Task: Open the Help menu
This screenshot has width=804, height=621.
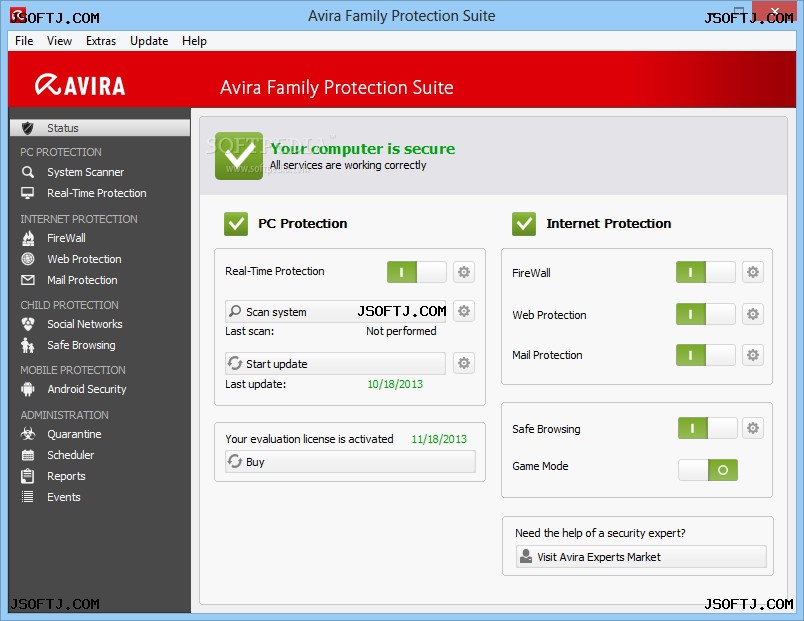Action: pos(194,41)
